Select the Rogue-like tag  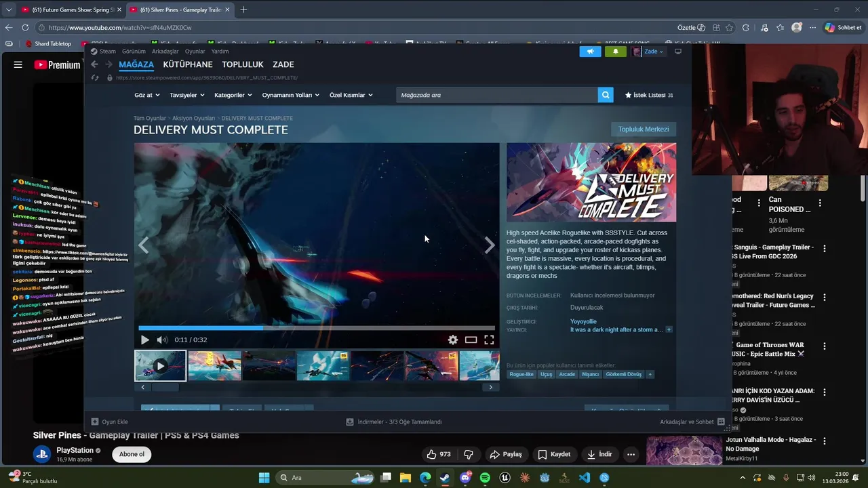point(521,374)
